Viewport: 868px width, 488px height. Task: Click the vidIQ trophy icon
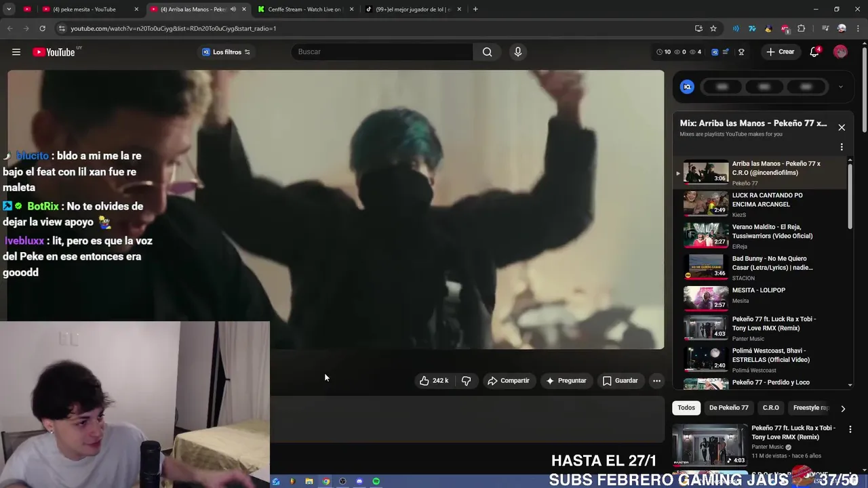[741, 52]
